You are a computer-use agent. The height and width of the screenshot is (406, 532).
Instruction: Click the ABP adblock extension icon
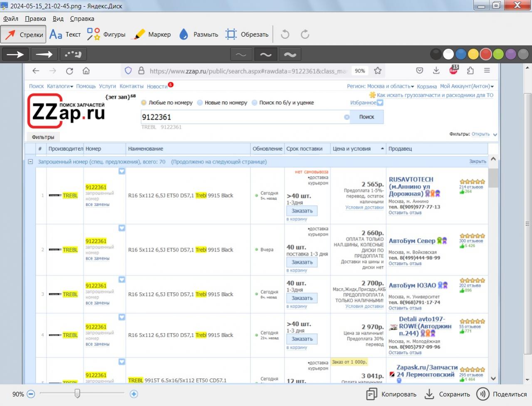(454, 70)
